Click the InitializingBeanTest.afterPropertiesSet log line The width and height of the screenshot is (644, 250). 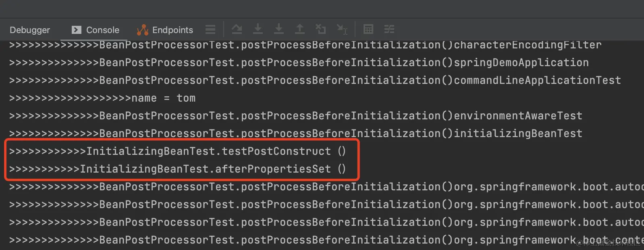click(177, 169)
